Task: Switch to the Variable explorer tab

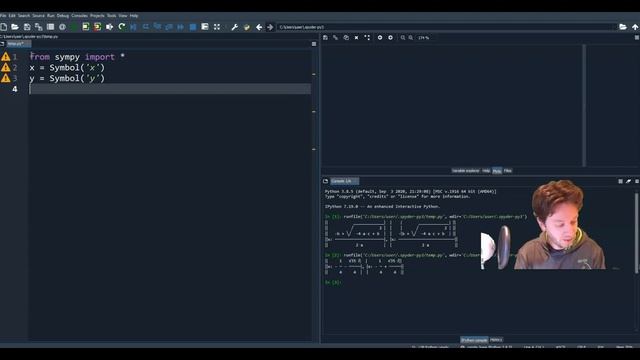Action: coord(465,171)
